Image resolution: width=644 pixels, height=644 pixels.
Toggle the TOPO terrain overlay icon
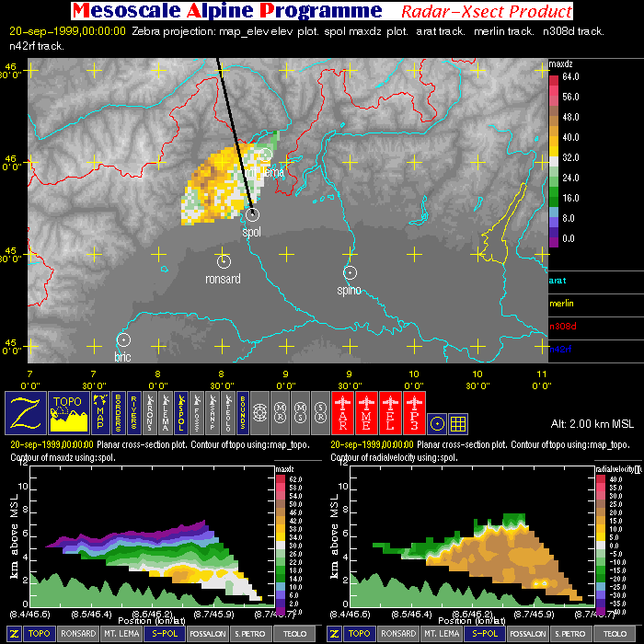pos(71,412)
